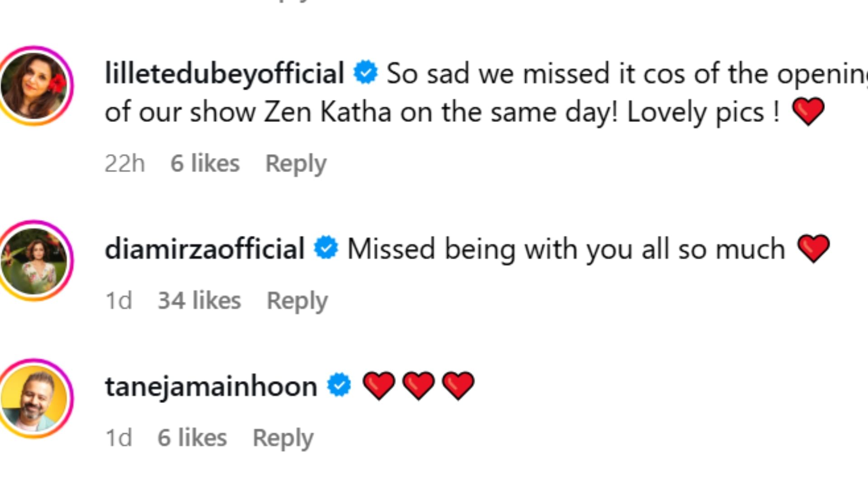
Task: Click the heart emoji ending diamirzaofficial's comment
Action: point(813,248)
